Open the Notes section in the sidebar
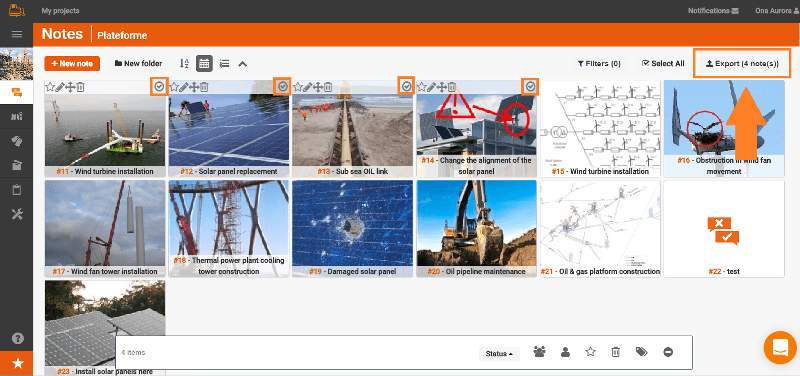800x376 pixels. point(17,92)
